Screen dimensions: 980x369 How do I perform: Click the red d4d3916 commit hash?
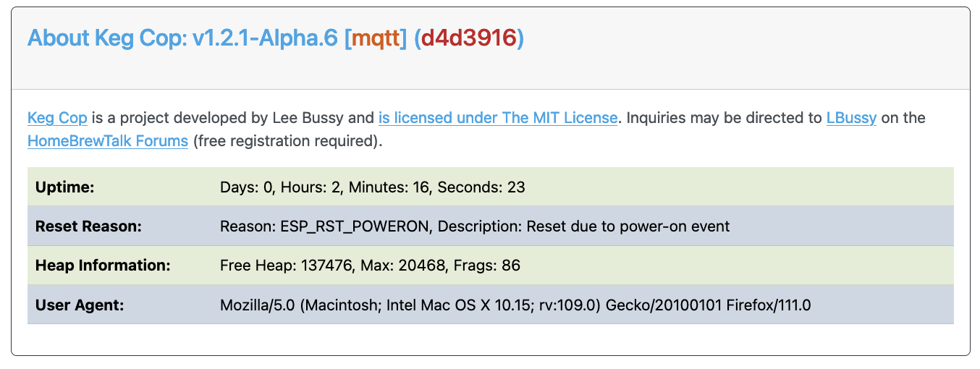pyautogui.click(x=469, y=38)
